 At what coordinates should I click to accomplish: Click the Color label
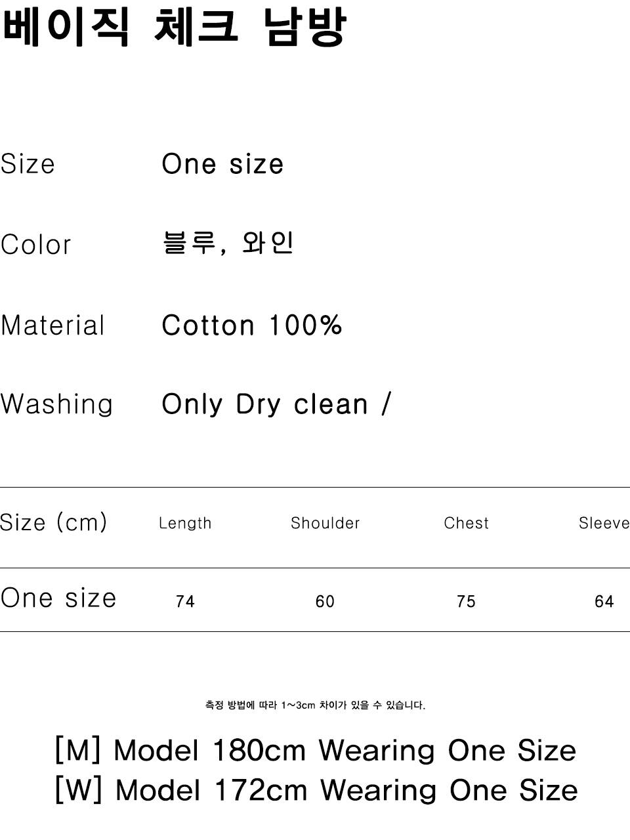tap(35, 245)
